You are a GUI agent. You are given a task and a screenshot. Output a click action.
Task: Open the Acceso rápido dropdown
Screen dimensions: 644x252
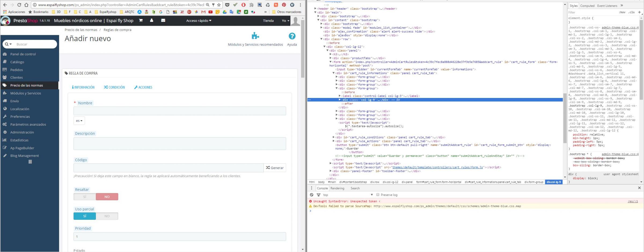pyautogui.click(x=199, y=21)
